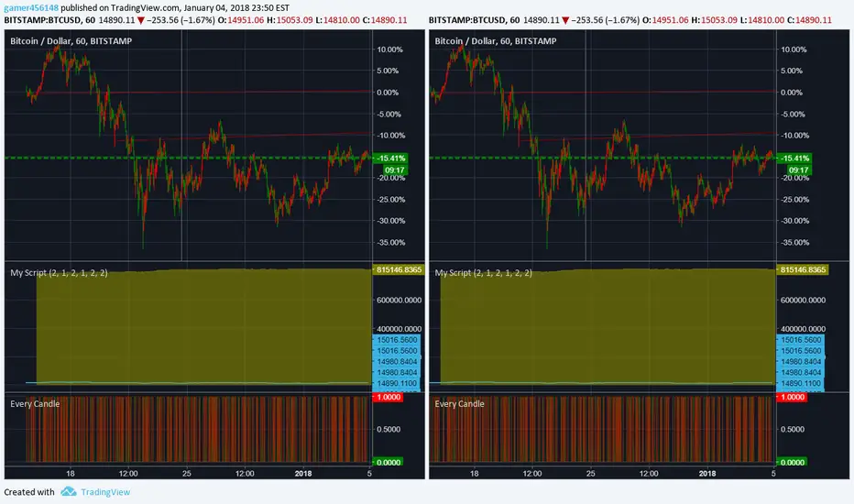Click the green -15.41% price label on the left chart
854x504 pixels.
click(x=390, y=158)
